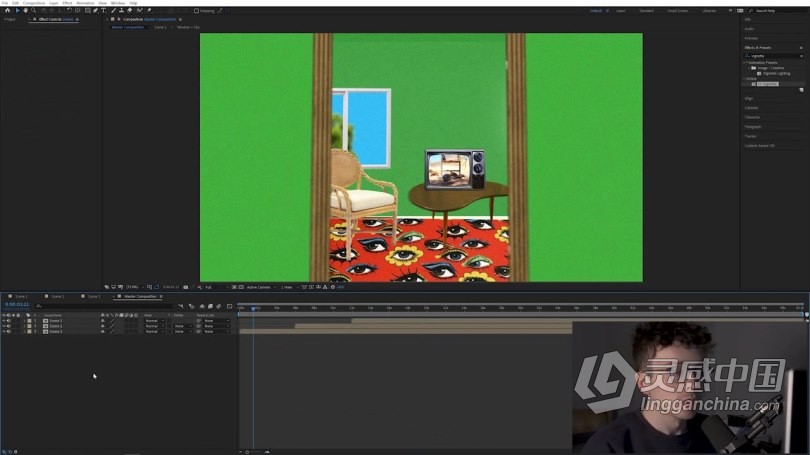Viewport: 810px width, 455px height.
Task: Open the 1 View layout dropdown
Action: [289, 287]
